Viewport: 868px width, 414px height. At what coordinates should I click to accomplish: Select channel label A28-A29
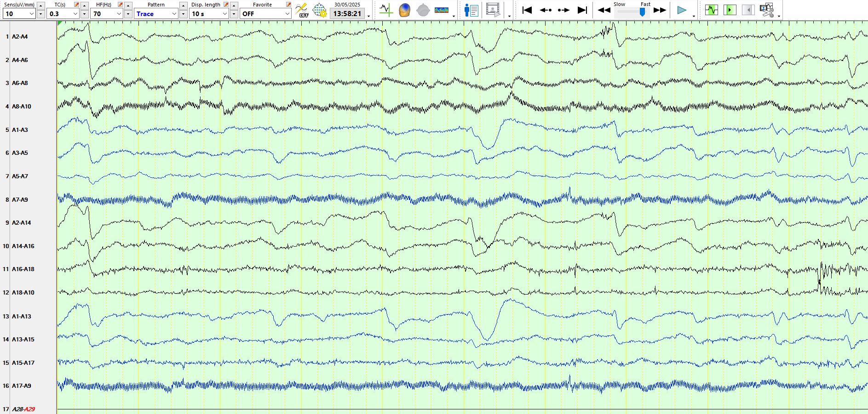click(x=23, y=409)
